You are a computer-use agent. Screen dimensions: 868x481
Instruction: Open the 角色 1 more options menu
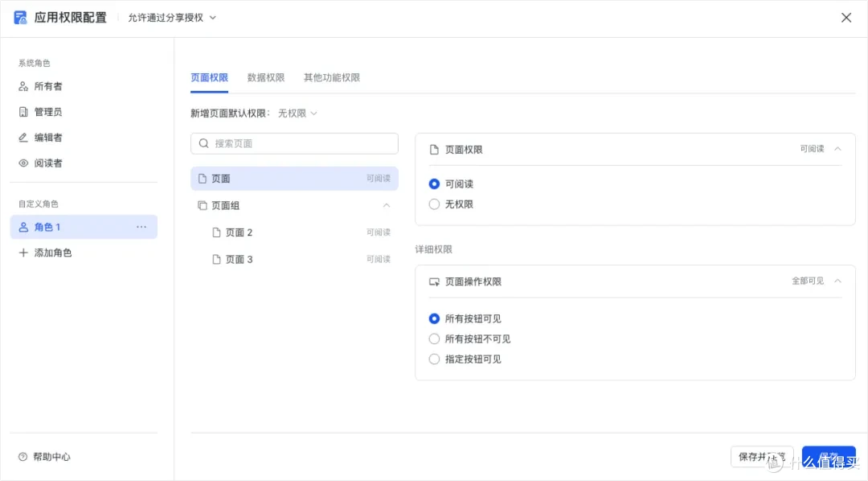[x=141, y=227]
